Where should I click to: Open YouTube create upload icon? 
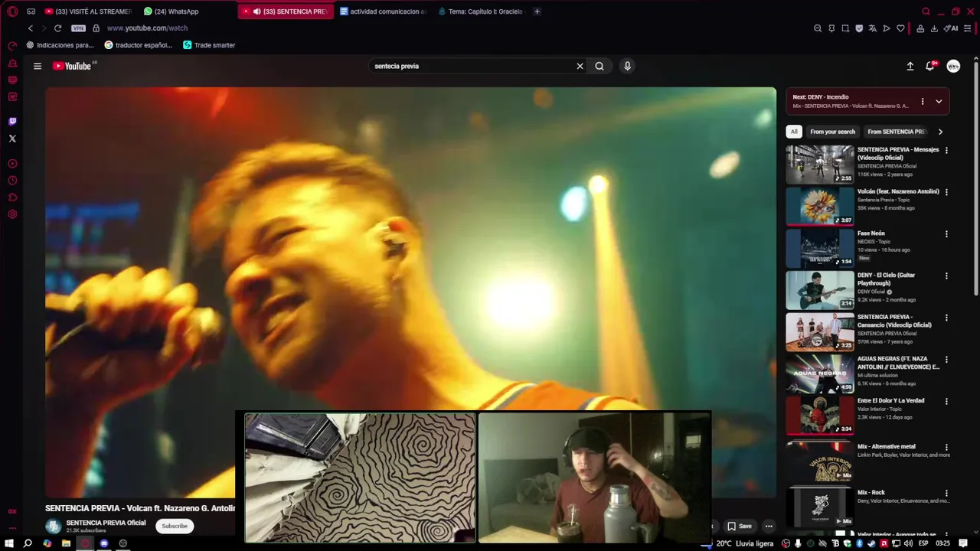point(910,66)
